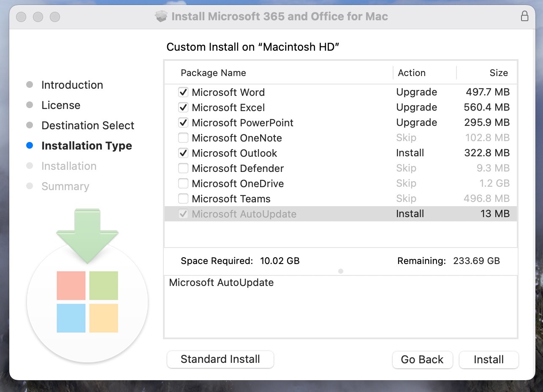Click the Size column header
This screenshot has height=392, width=543.
pyautogui.click(x=498, y=73)
